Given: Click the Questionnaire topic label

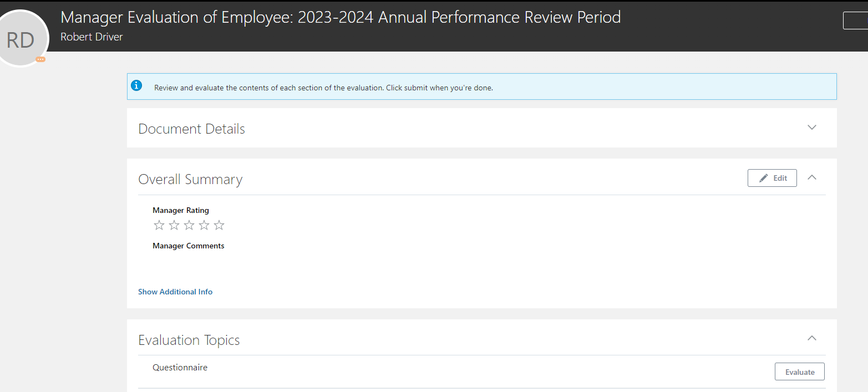Looking at the screenshot, I should coord(180,368).
